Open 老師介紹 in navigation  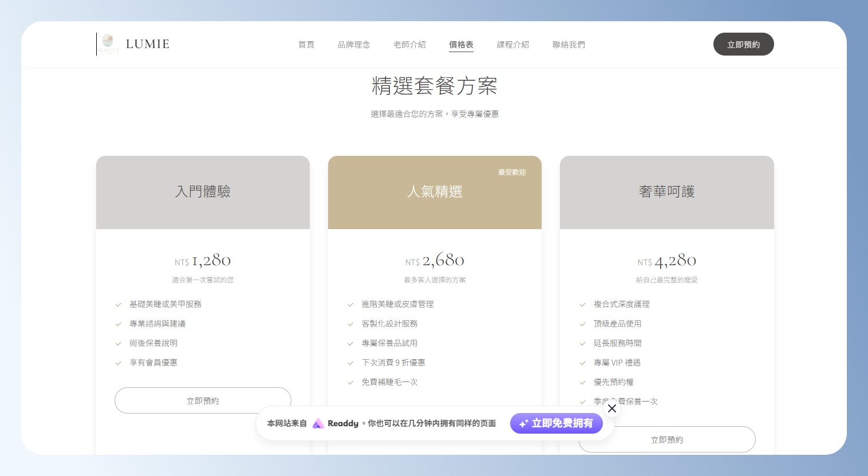409,45
